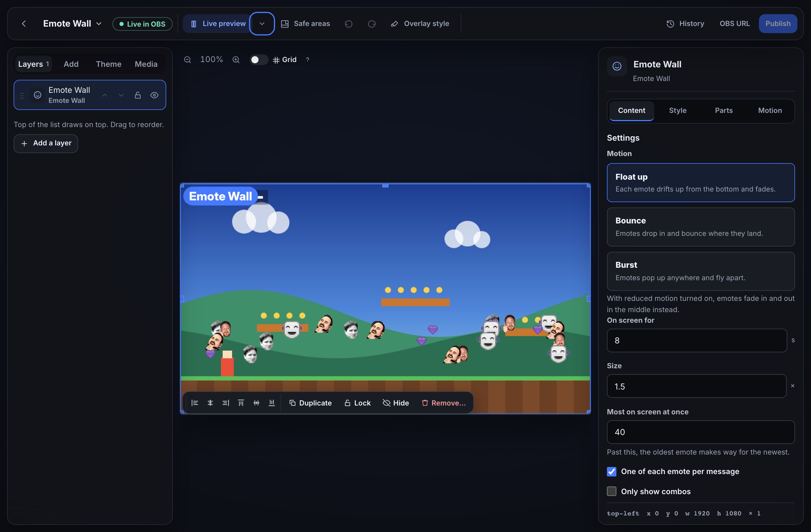
Task: Align layer to left edge
Action: coord(195,403)
